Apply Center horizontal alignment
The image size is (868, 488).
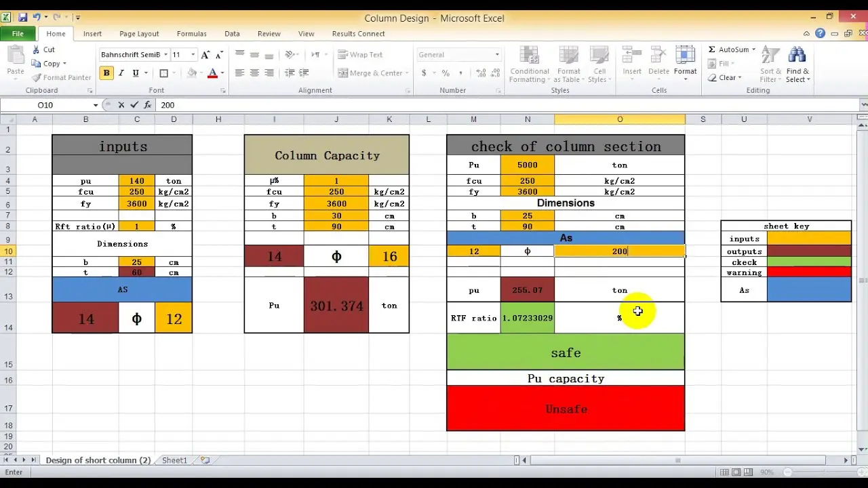(254, 73)
